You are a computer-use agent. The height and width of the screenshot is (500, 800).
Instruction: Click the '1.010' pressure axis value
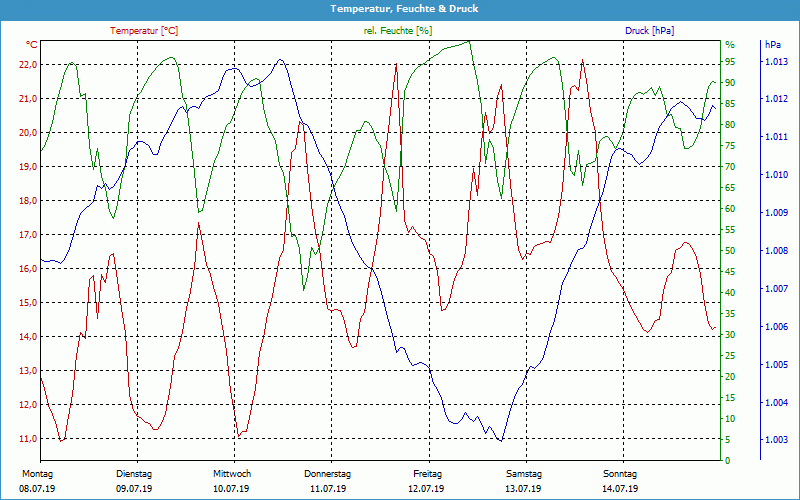point(776,174)
